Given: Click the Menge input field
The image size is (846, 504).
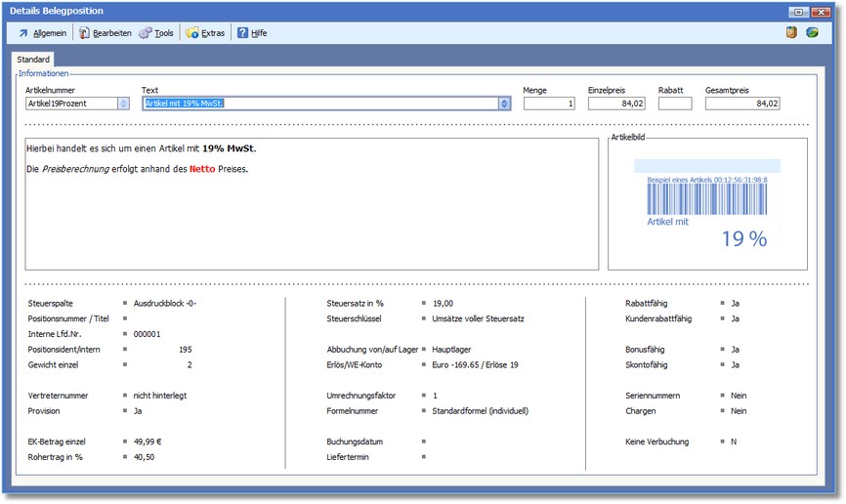Looking at the screenshot, I should click(x=549, y=104).
